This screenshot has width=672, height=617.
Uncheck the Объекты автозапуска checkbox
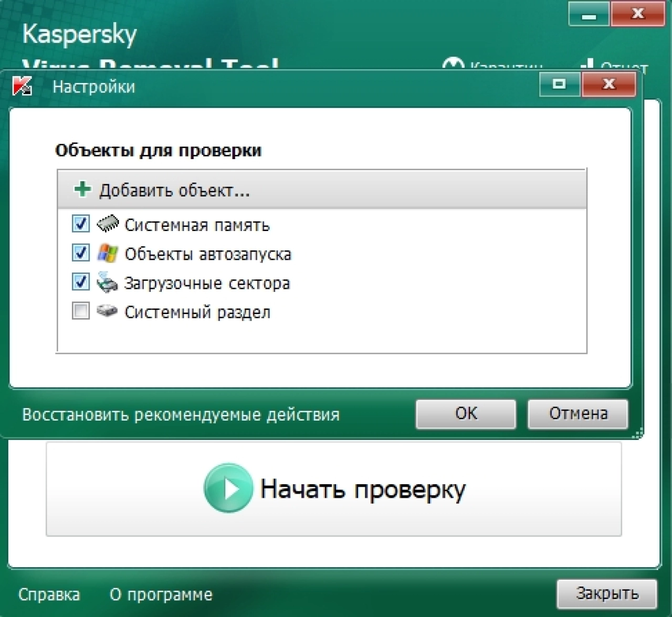click(x=80, y=253)
